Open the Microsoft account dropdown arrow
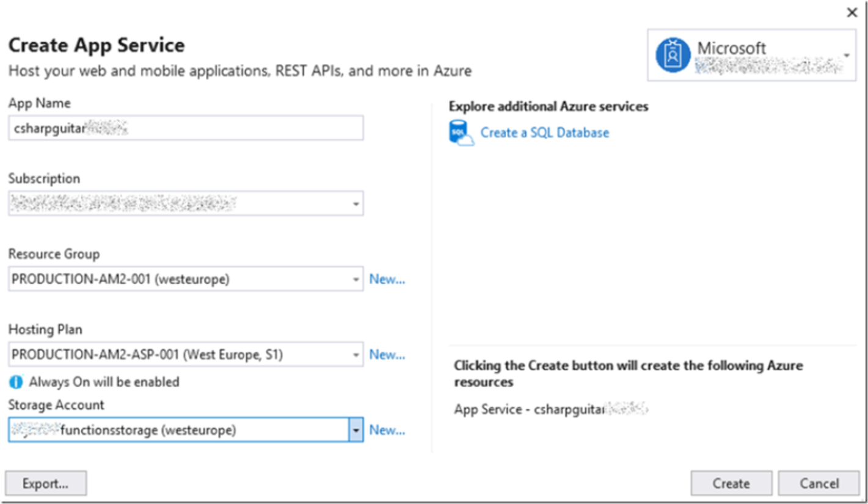 click(847, 56)
